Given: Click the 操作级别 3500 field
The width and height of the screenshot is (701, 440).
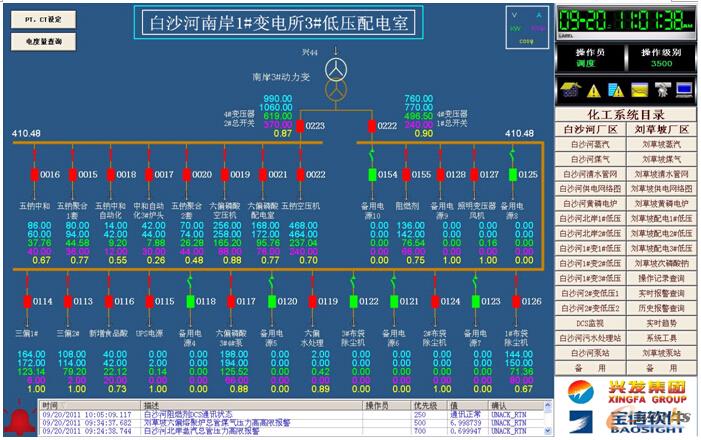Looking at the screenshot, I should pyautogui.click(x=662, y=62).
